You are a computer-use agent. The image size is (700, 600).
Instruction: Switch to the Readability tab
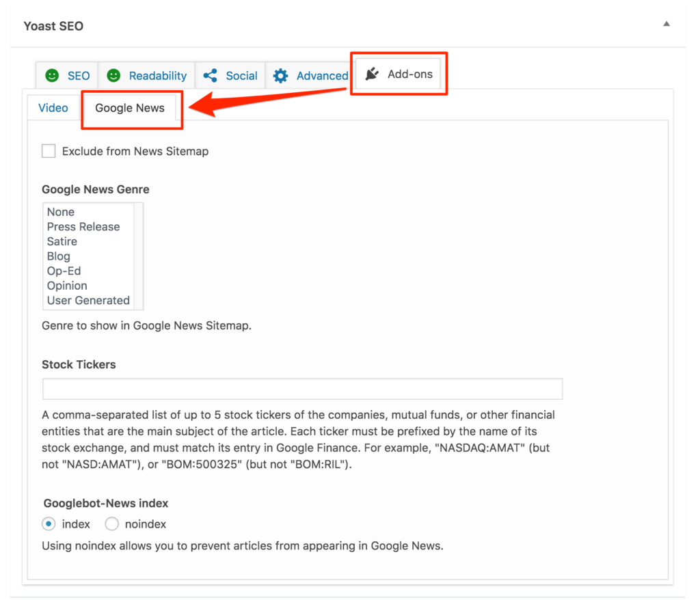click(146, 75)
